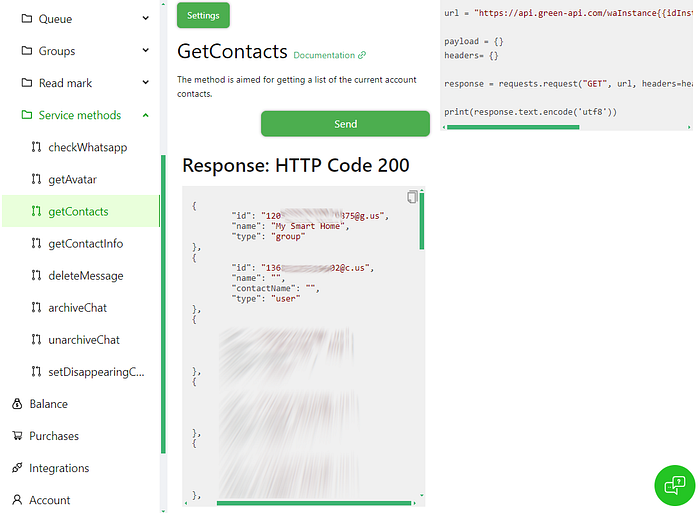Viewport: 700px width, 513px height.
Task: Click the Groups folder icon
Action: 27,50
